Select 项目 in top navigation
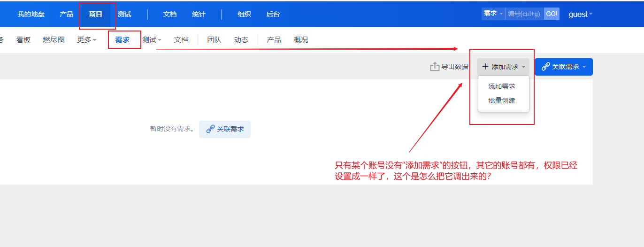The height and width of the screenshot is (247, 644). pos(96,14)
